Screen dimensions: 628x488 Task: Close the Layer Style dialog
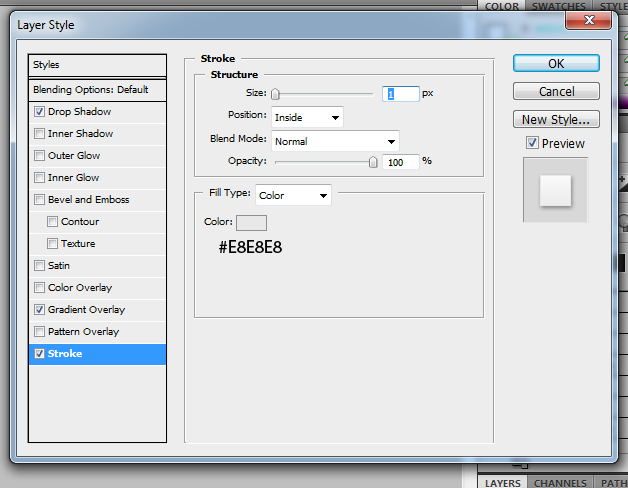(x=589, y=20)
